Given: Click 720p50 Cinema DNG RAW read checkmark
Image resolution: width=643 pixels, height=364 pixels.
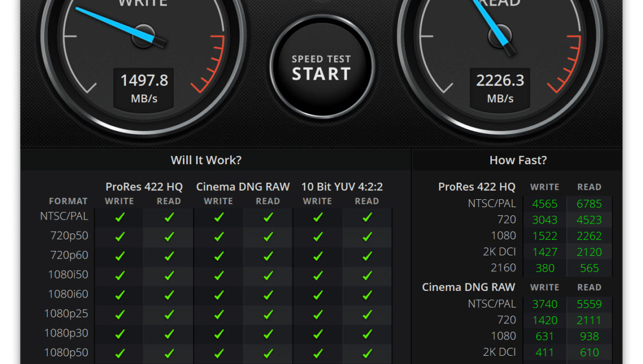Looking at the screenshot, I should pyautogui.click(x=268, y=236).
